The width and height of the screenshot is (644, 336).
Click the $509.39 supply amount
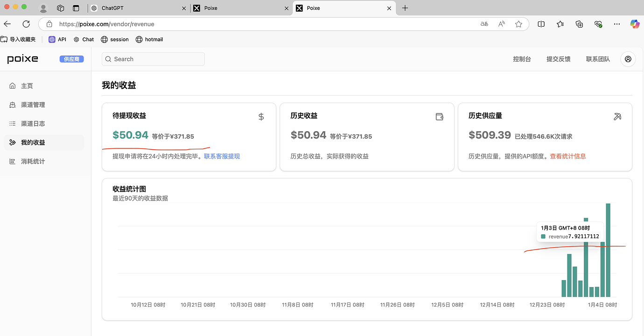coord(490,135)
